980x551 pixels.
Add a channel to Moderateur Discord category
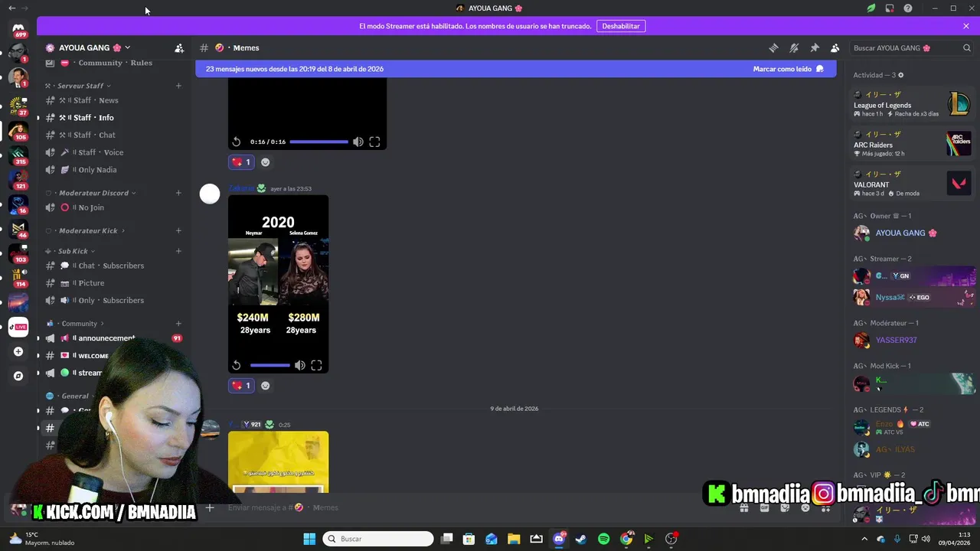(178, 193)
